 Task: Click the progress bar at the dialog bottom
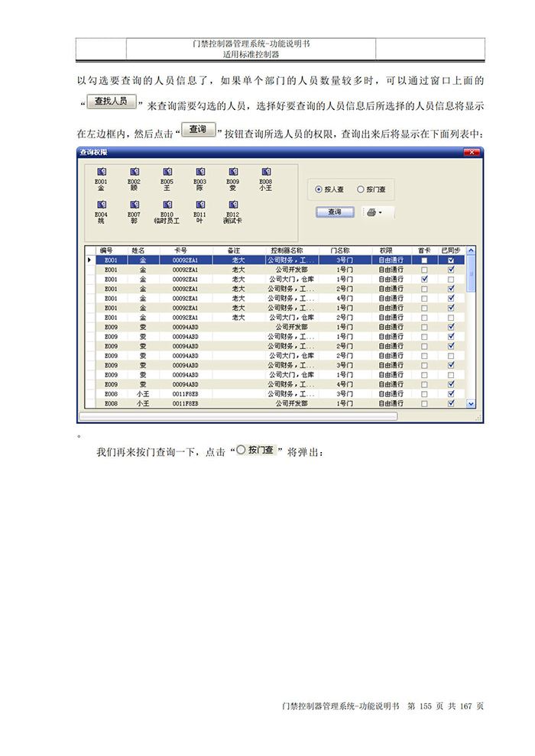tap(238, 415)
